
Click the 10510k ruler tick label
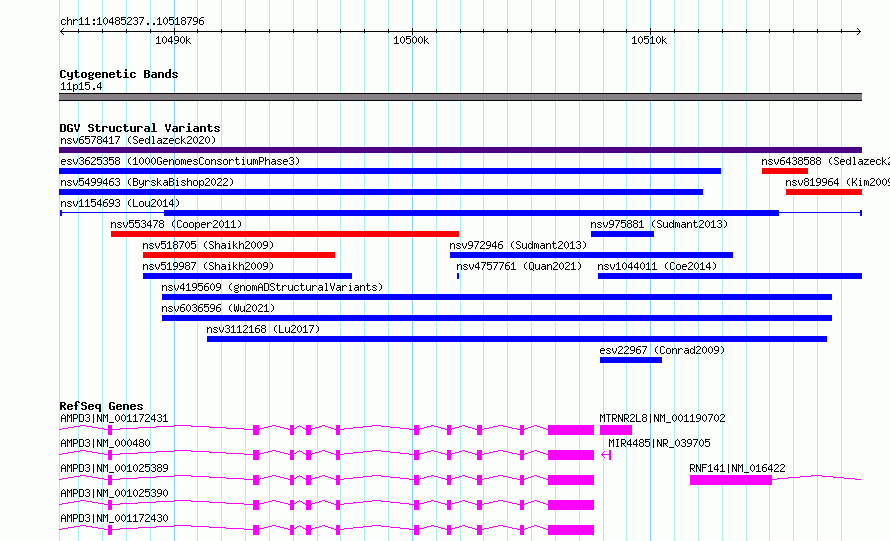[649, 40]
